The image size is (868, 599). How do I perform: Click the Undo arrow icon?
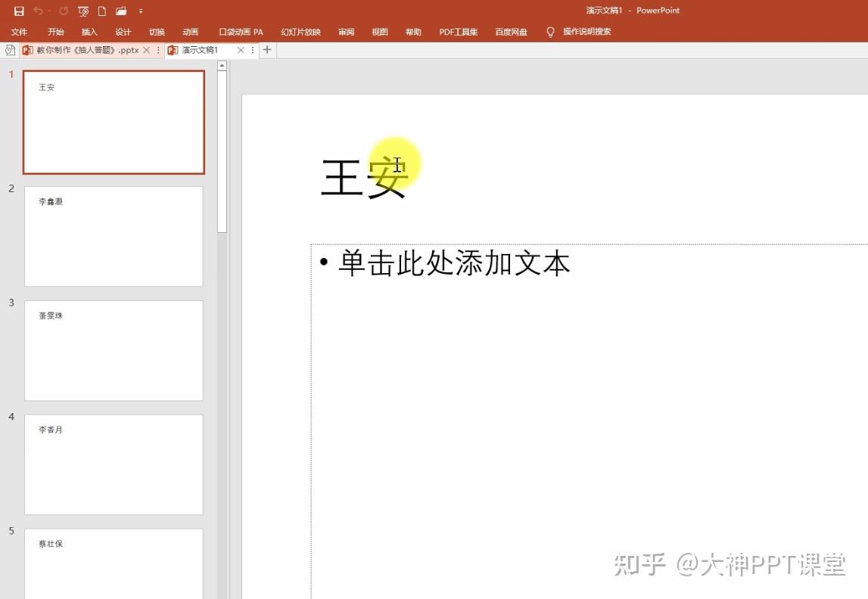[x=38, y=11]
